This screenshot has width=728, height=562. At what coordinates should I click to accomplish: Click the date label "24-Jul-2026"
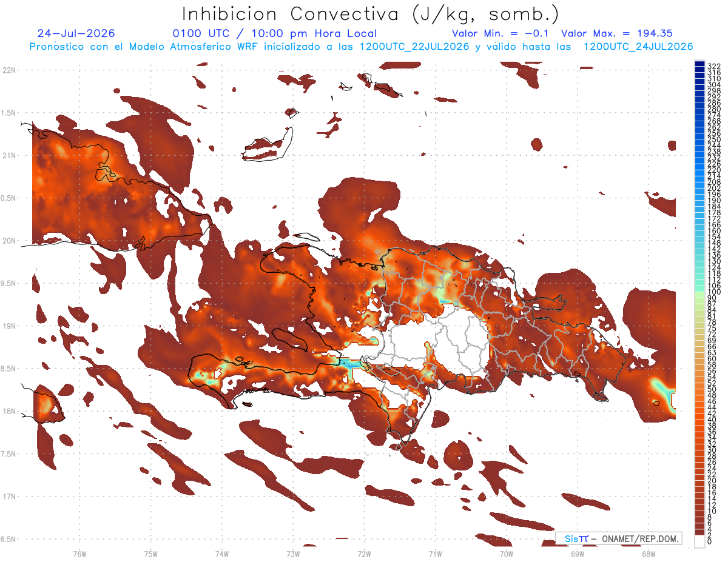point(76,33)
